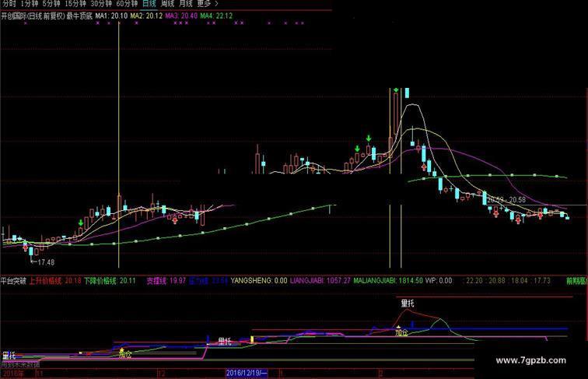Click the green down arrow above the tallest candle
This screenshot has height=379, width=588.
pyautogui.click(x=396, y=90)
